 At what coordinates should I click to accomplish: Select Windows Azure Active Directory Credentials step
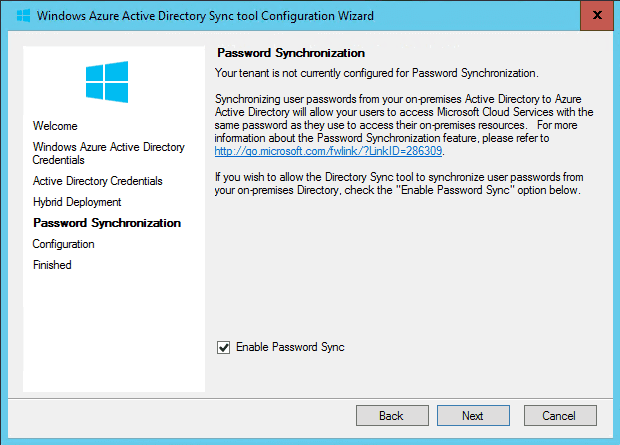click(x=109, y=153)
